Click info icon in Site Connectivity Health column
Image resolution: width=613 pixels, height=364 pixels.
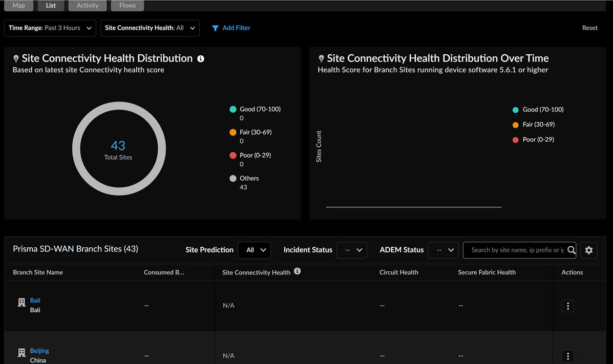[298, 271]
